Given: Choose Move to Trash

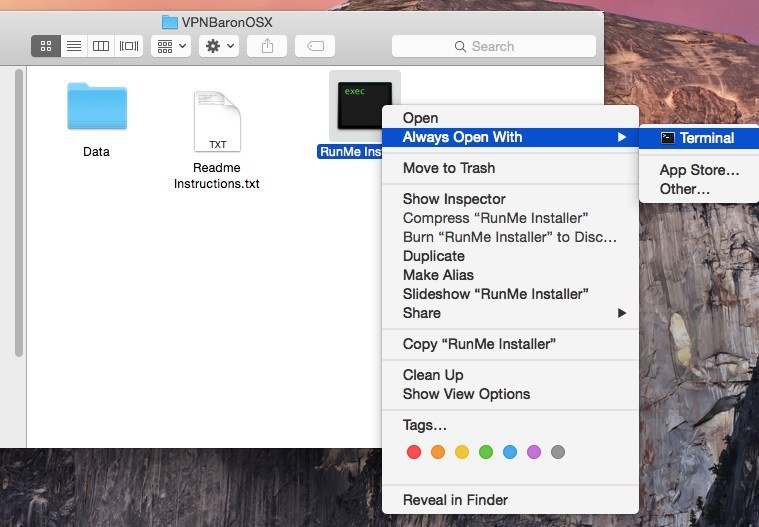Looking at the screenshot, I should [x=510, y=168].
